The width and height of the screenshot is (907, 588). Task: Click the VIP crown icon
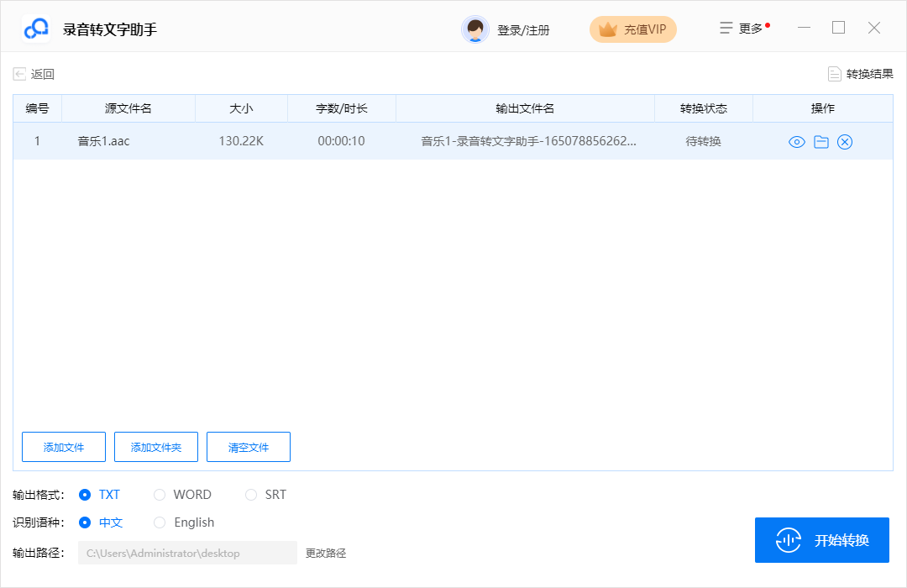point(607,29)
